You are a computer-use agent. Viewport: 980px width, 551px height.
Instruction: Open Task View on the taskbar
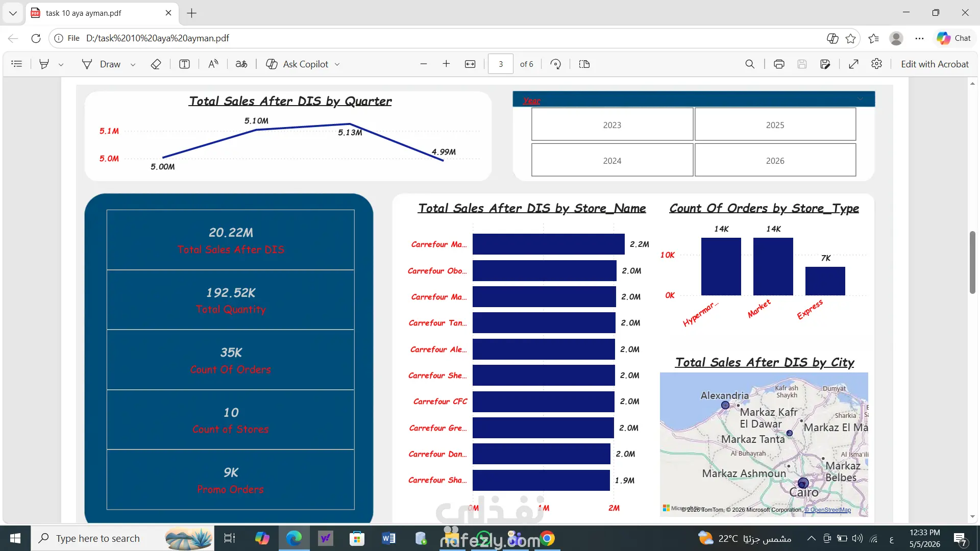pyautogui.click(x=230, y=538)
